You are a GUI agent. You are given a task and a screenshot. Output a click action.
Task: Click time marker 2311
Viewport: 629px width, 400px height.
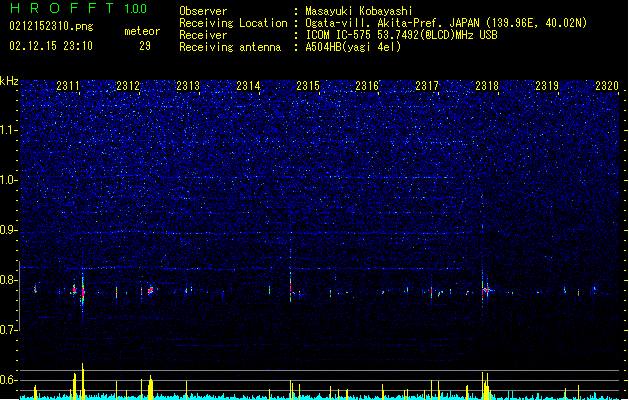point(68,85)
